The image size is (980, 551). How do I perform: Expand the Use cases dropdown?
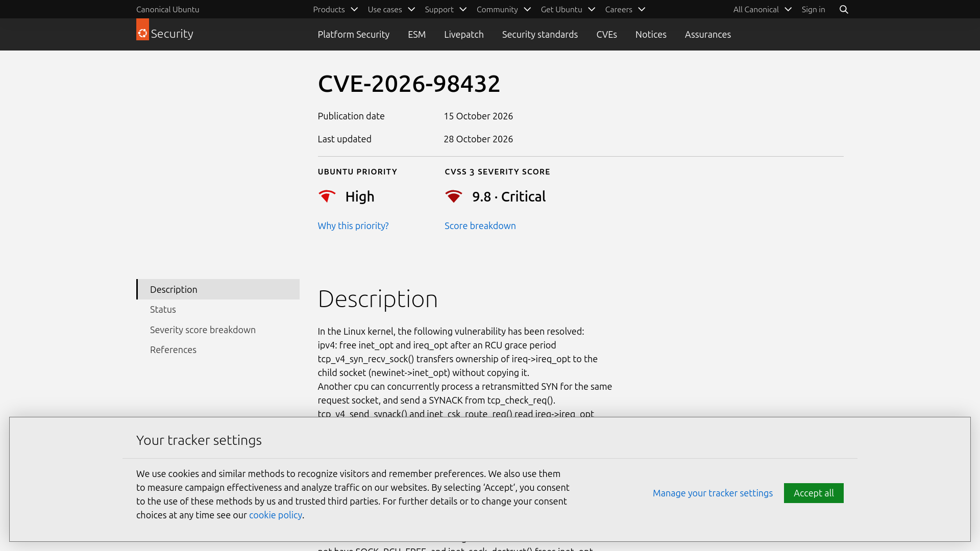tap(391, 9)
